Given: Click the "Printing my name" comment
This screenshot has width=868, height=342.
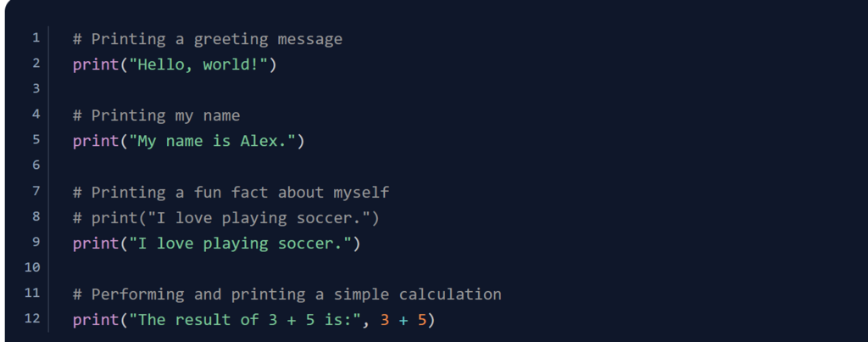Looking at the screenshot, I should click(x=157, y=115).
